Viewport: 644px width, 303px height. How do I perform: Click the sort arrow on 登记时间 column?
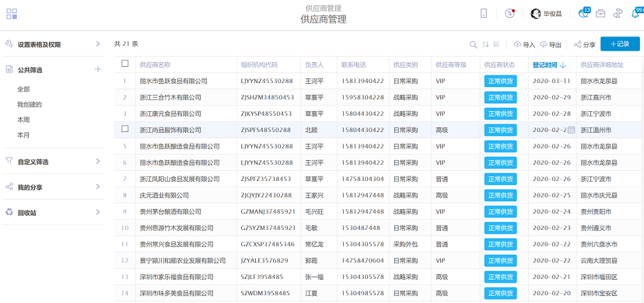point(563,64)
